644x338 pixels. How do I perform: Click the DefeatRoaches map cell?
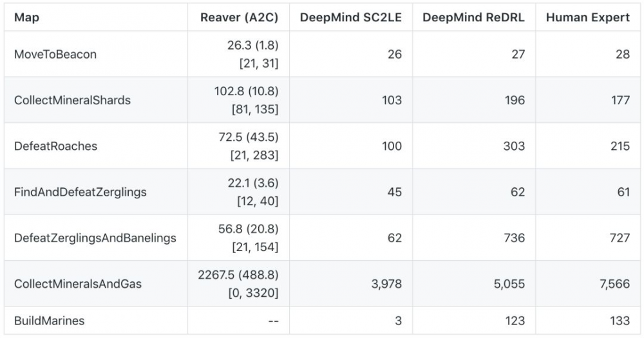coord(55,146)
